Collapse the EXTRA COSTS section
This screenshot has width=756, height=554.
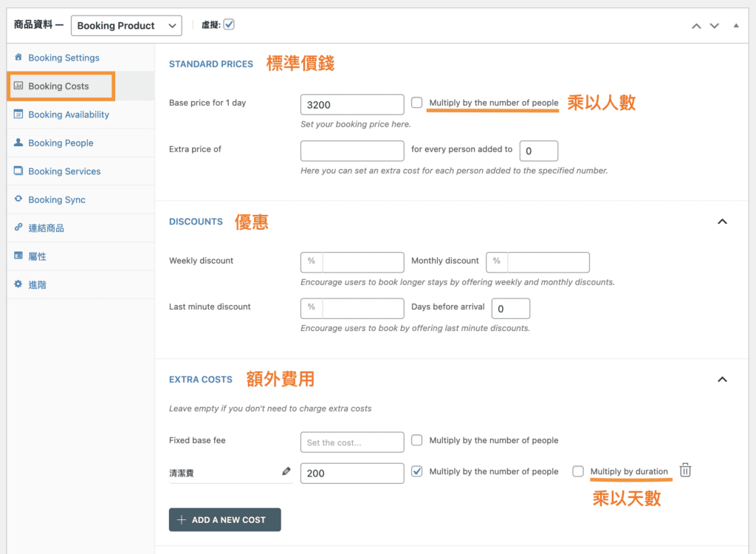pos(722,379)
